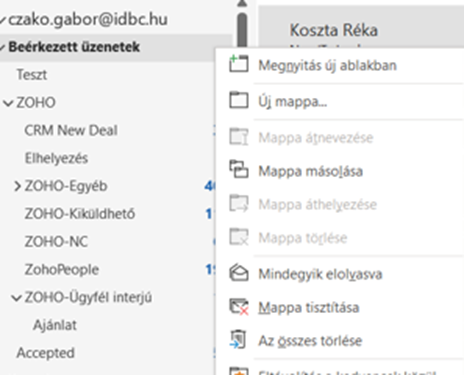The height and width of the screenshot is (375, 464).
Task: Open the Teszt folder
Action: pyautogui.click(x=32, y=75)
